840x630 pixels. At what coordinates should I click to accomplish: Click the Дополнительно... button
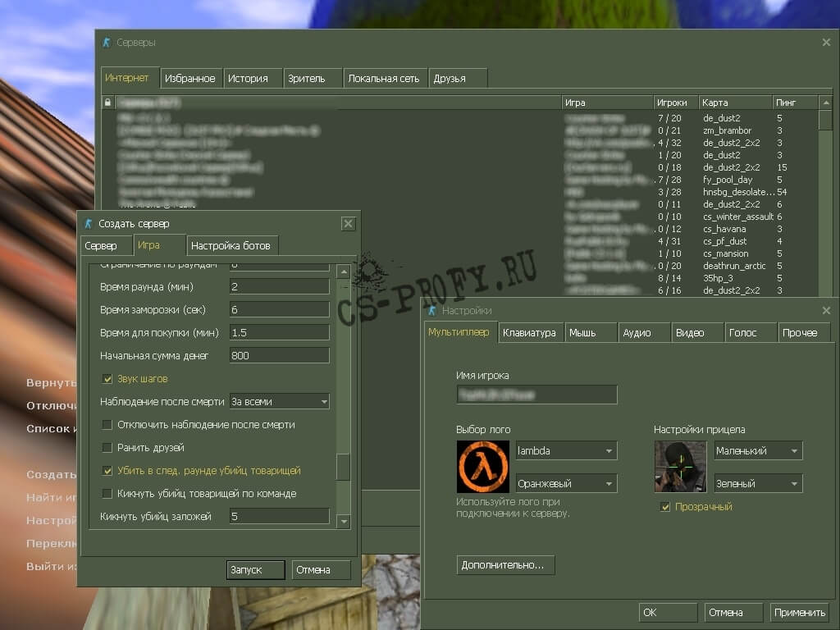pyautogui.click(x=505, y=565)
